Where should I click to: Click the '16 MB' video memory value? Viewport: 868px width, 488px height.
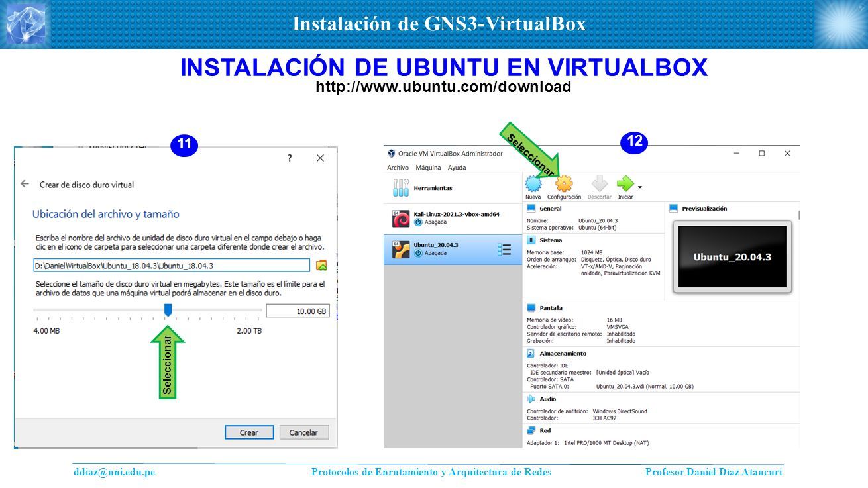coord(614,320)
